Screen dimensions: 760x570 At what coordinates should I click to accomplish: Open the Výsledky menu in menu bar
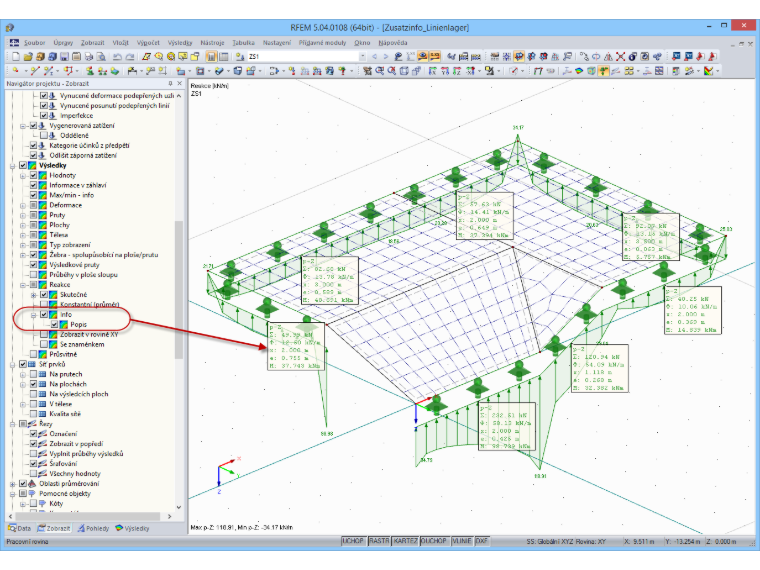tap(180, 43)
